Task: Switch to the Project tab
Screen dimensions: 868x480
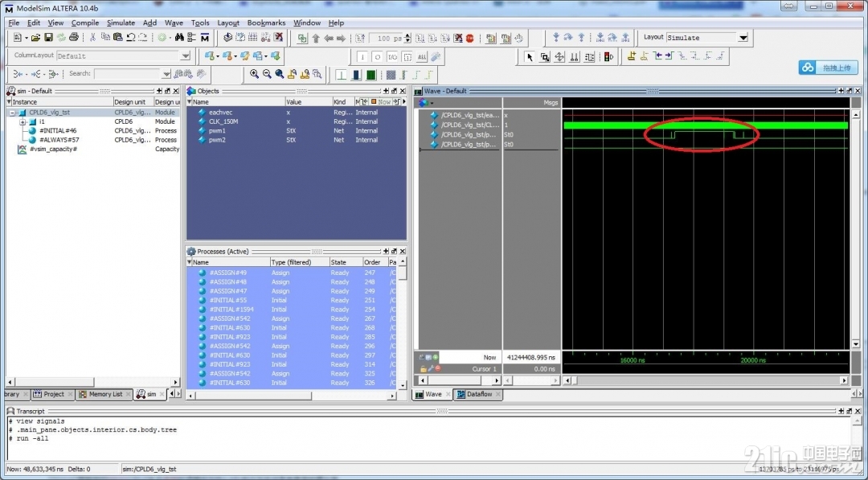Action: (x=53, y=394)
